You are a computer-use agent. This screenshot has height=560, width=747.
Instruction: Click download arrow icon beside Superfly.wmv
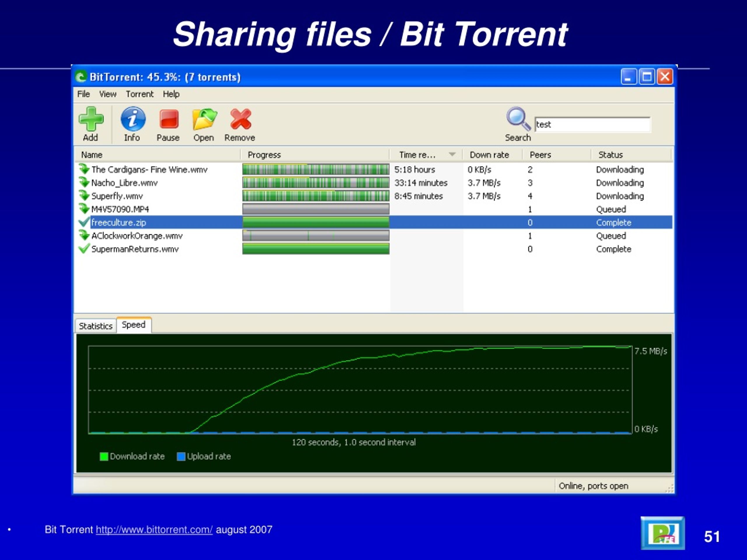tap(84, 195)
